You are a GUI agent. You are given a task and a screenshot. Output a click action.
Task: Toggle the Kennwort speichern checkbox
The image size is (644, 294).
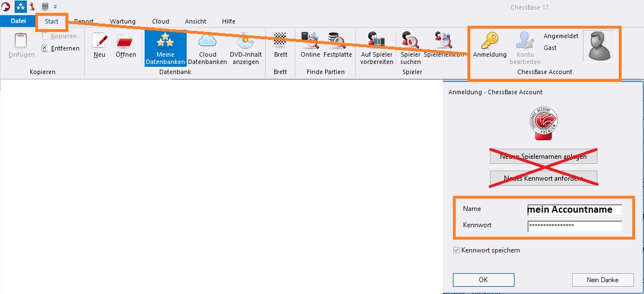tap(457, 250)
